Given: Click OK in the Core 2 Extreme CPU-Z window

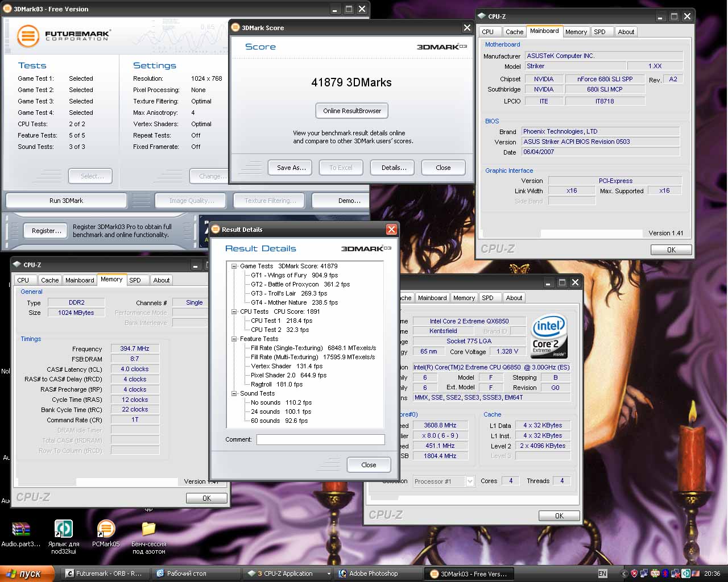Looking at the screenshot, I should [x=559, y=516].
